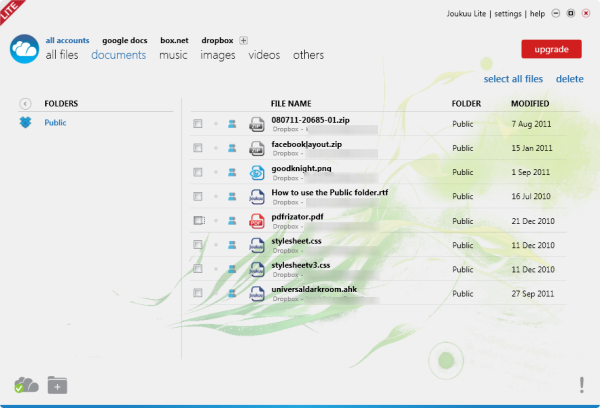Click the Dropbox icon beside Public folder
This screenshot has width=600, height=408.
(x=25, y=122)
